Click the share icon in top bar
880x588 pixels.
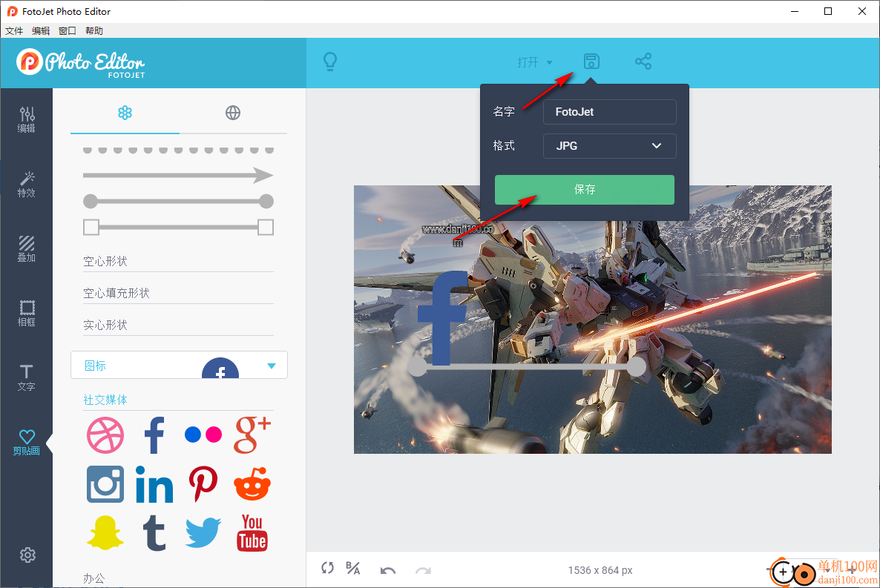coord(643,61)
